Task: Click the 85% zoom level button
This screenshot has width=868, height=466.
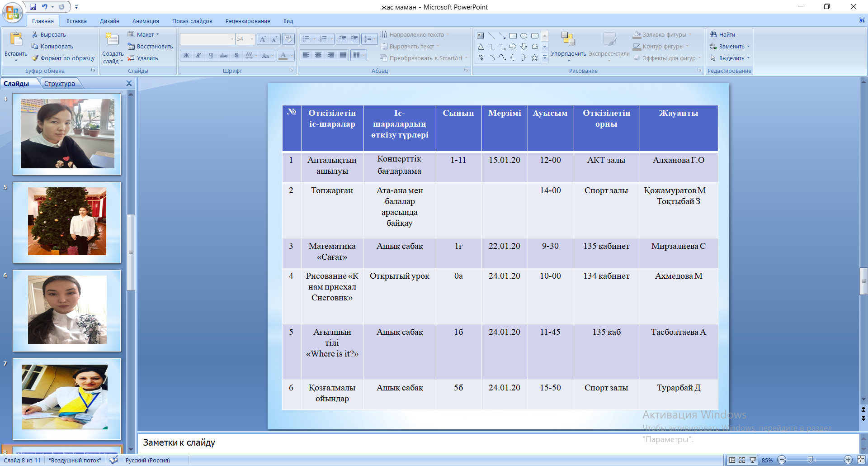Action: click(x=767, y=460)
